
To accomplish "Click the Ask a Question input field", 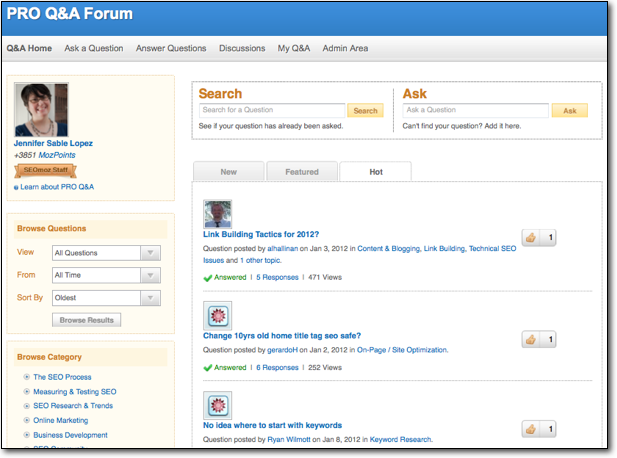I will point(475,110).
